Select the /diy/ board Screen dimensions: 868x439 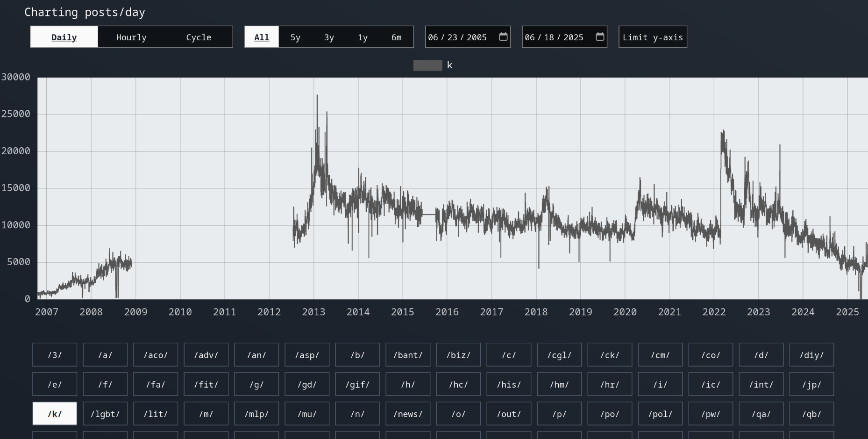(811, 355)
